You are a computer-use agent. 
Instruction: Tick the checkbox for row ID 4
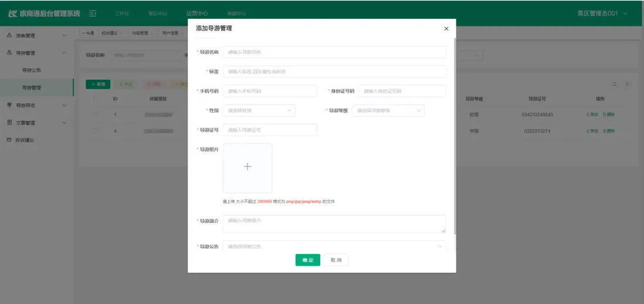[95, 131]
